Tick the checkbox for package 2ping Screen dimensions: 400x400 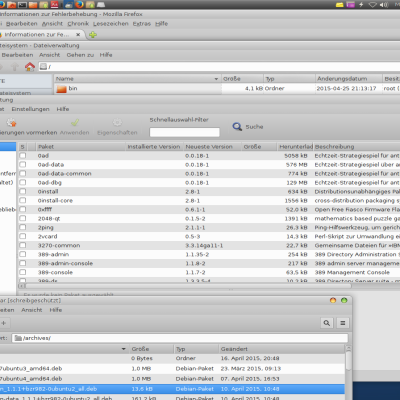point(23,228)
